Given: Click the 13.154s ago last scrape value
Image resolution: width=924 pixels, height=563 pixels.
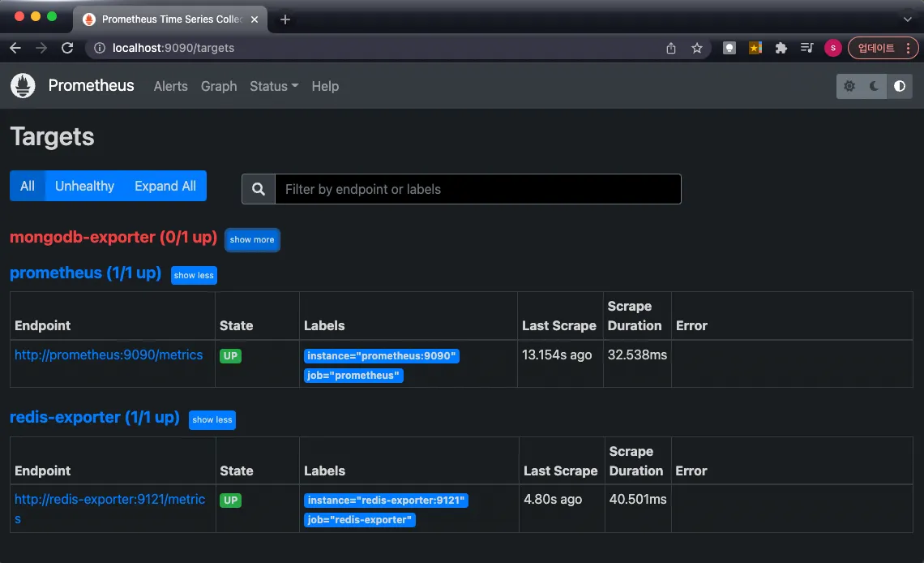Looking at the screenshot, I should [557, 355].
